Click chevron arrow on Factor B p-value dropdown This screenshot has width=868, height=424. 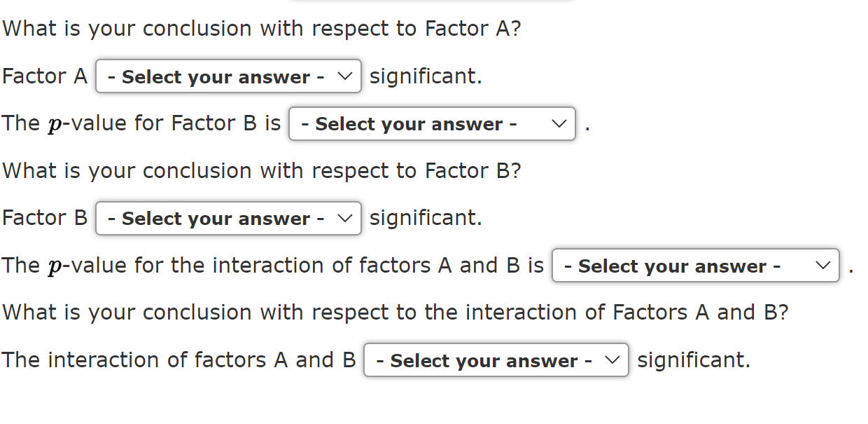[558, 124]
